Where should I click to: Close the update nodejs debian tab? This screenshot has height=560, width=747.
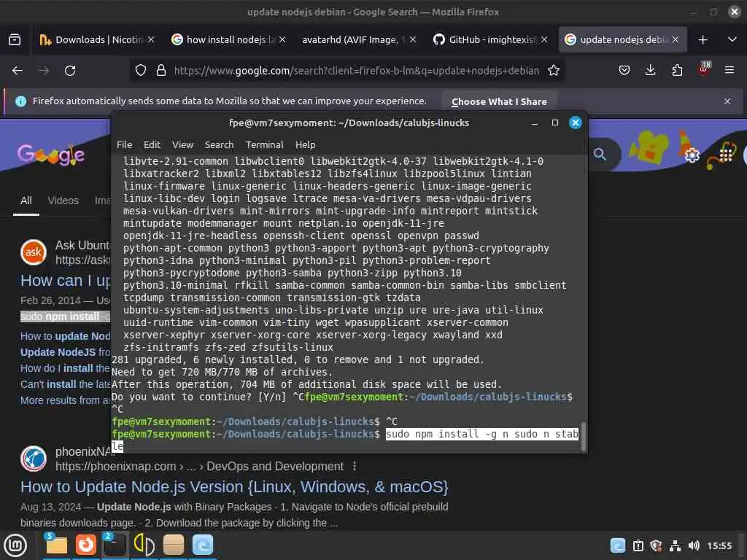tap(675, 39)
